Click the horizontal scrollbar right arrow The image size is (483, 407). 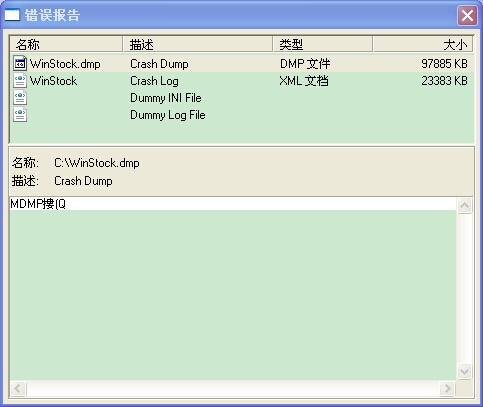coord(447,388)
